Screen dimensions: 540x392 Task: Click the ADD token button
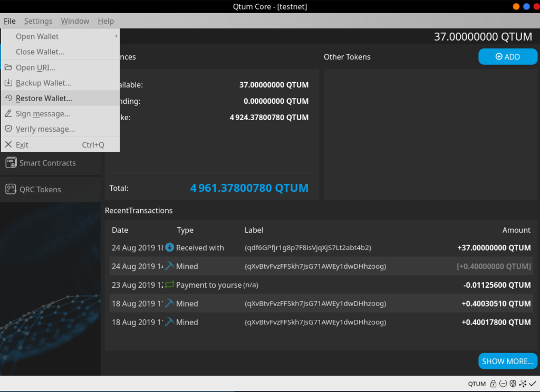point(508,56)
